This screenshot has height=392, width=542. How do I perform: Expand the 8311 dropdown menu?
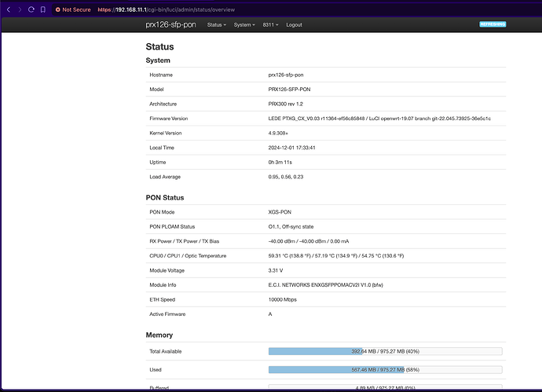270,25
